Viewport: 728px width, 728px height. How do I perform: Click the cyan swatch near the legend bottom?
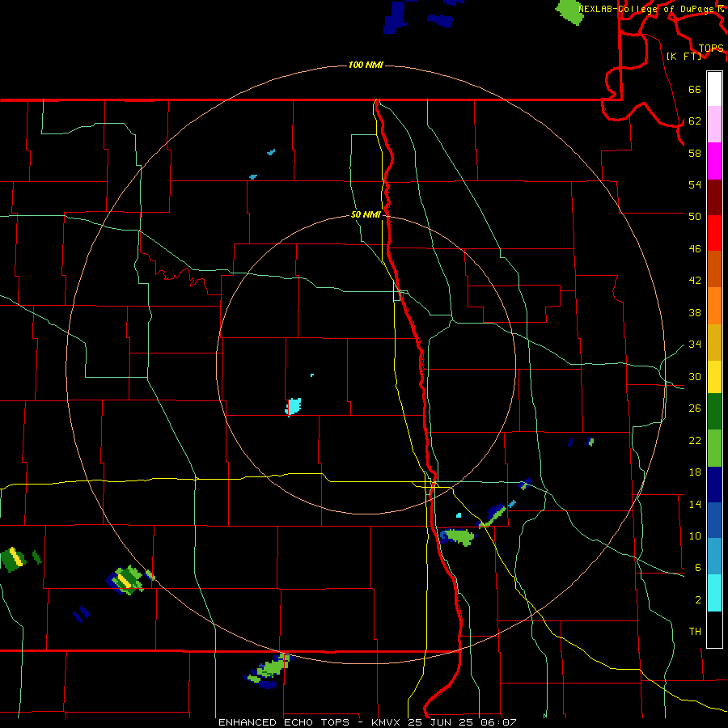(714, 593)
